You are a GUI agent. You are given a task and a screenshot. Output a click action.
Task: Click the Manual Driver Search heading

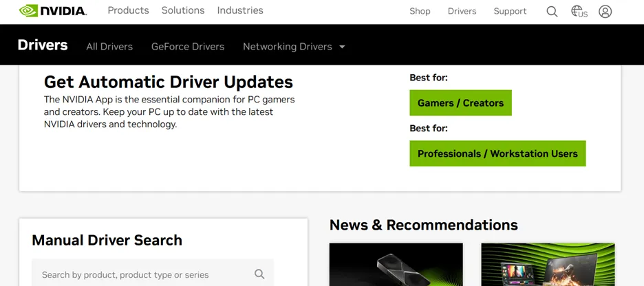[107, 240]
